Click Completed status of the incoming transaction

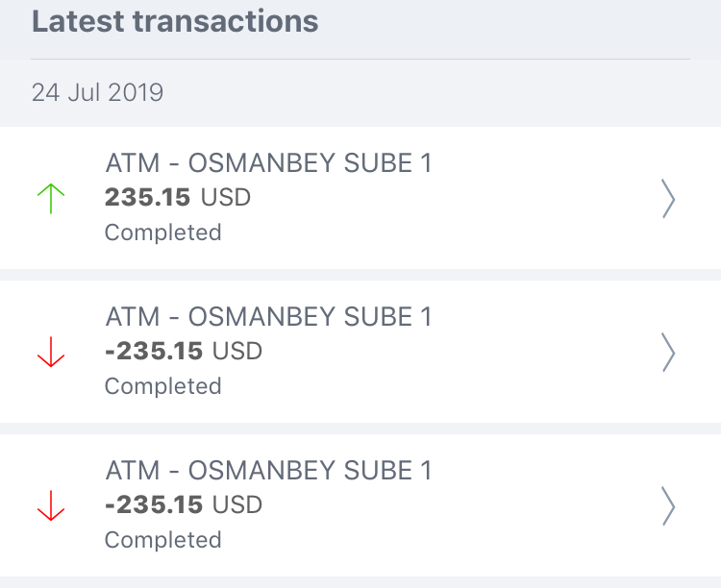[162, 233]
